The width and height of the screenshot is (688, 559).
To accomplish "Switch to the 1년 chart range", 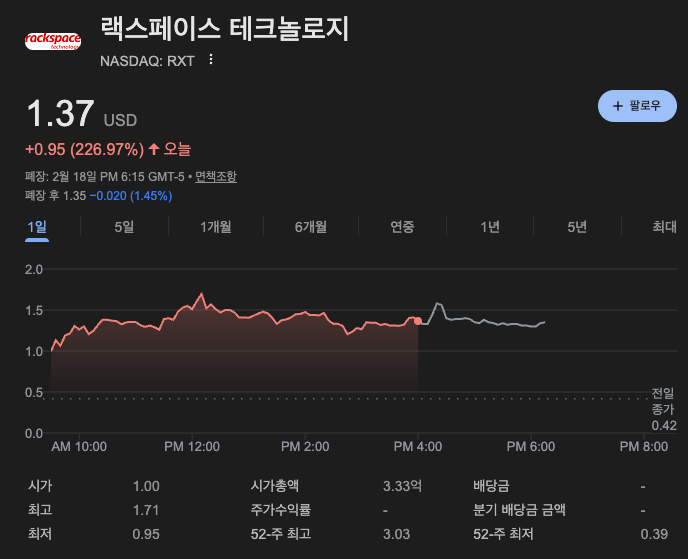I will [x=490, y=227].
